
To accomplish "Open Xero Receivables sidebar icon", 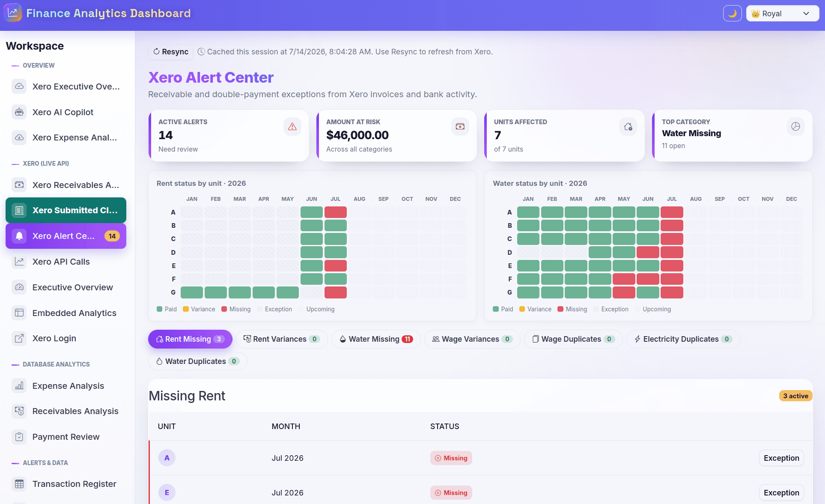I will click(x=19, y=185).
